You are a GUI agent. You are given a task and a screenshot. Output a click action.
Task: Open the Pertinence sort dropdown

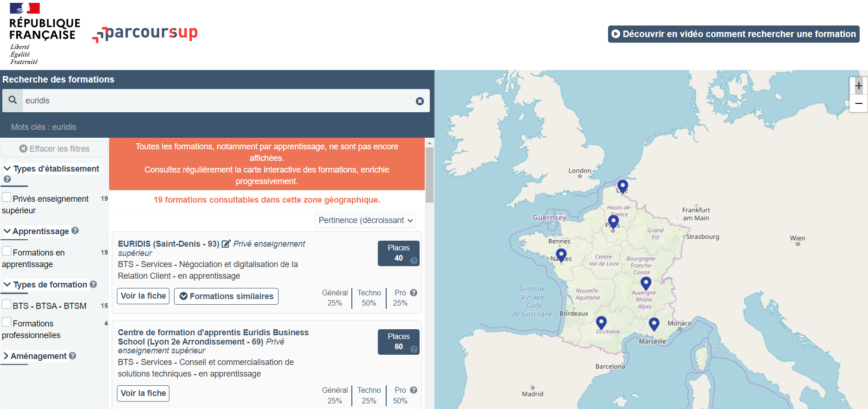click(365, 220)
